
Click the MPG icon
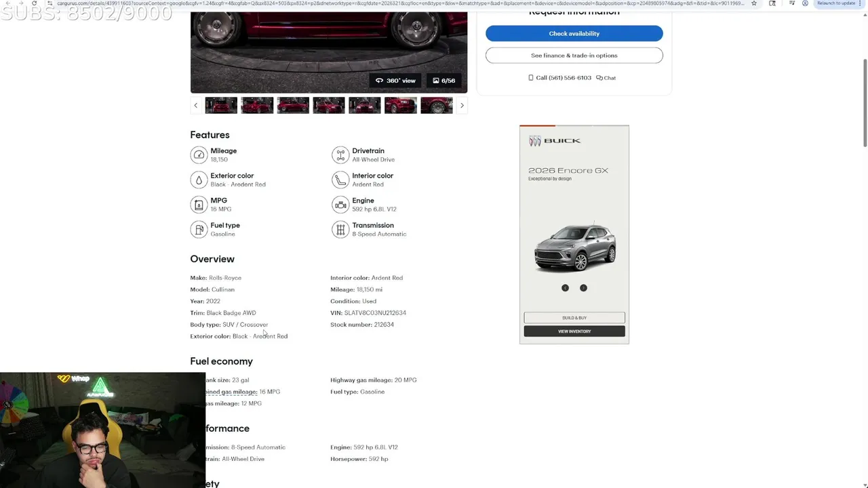pyautogui.click(x=199, y=205)
